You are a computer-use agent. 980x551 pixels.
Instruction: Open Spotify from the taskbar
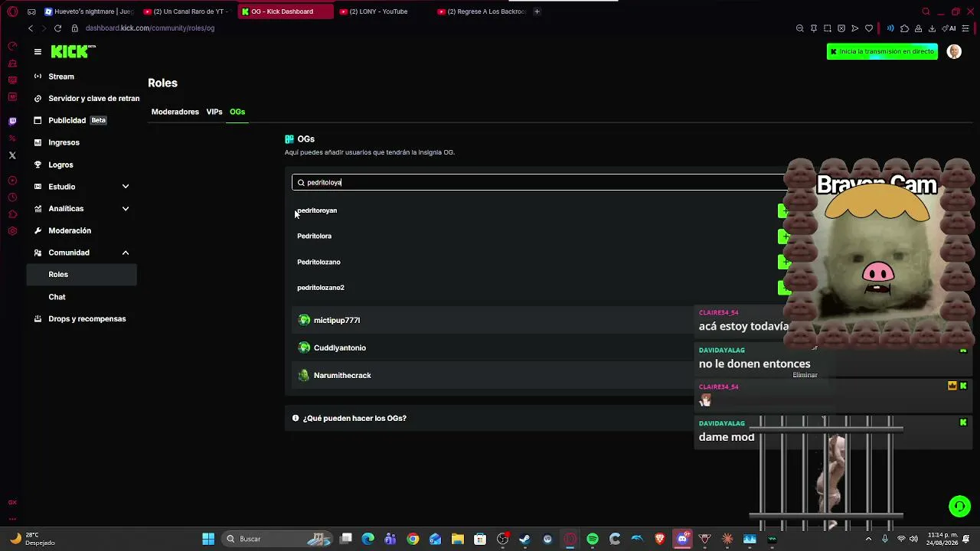[593, 539]
